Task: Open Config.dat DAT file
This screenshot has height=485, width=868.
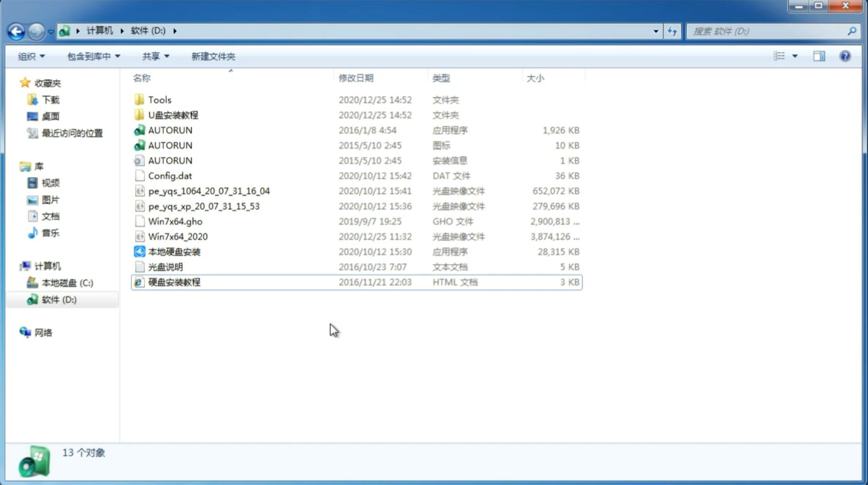Action: click(169, 175)
